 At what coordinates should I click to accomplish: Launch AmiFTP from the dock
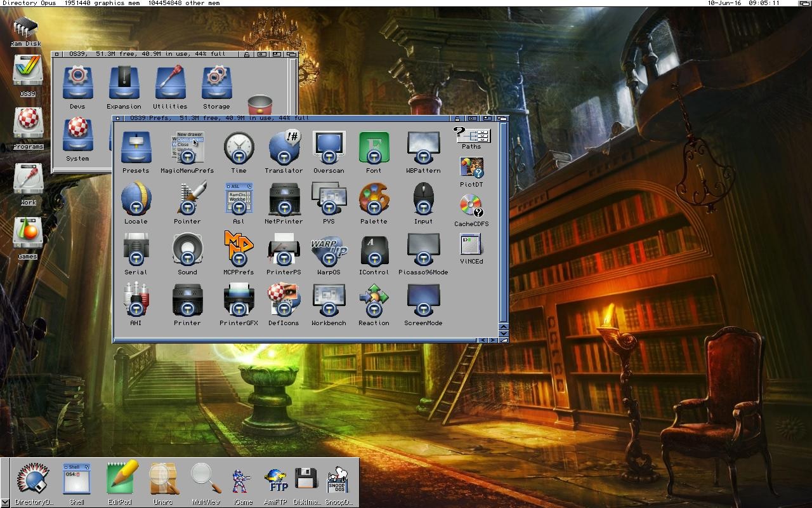pos(275,481)
